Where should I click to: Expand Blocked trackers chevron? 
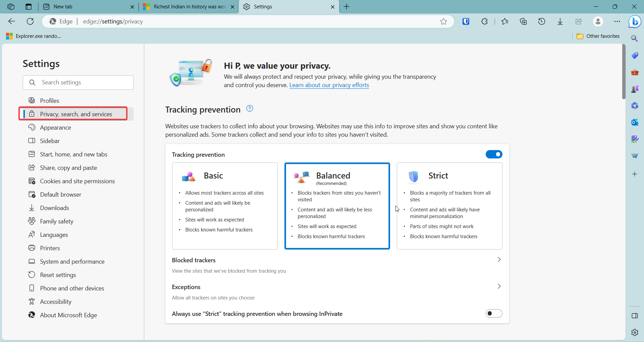coord(499,260)
